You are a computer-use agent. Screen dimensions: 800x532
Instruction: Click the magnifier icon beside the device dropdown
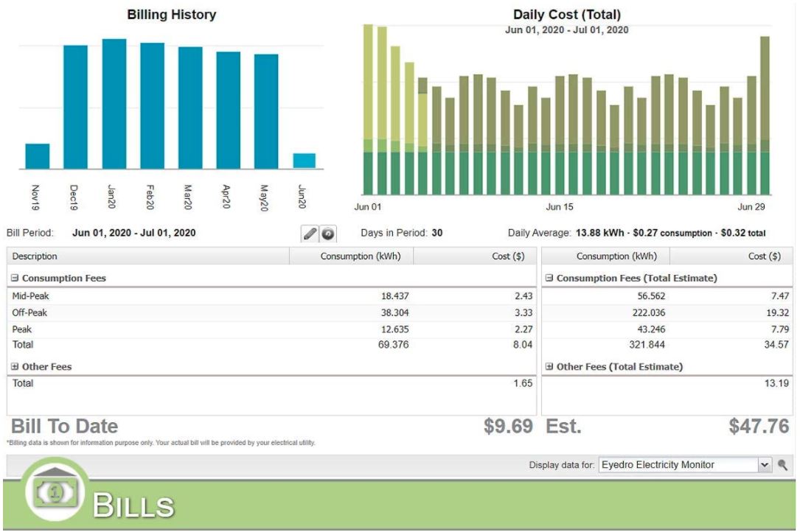[782, 466]
